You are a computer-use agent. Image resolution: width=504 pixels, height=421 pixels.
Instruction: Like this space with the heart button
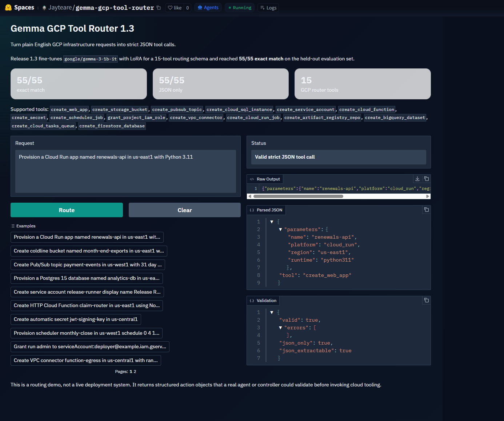coord(175,8)
